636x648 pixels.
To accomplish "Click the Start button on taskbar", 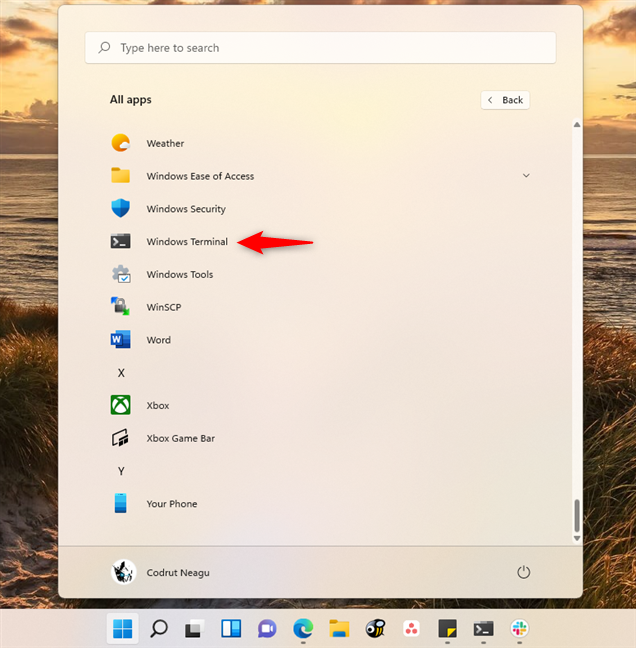I will click(x=123, y=629).
